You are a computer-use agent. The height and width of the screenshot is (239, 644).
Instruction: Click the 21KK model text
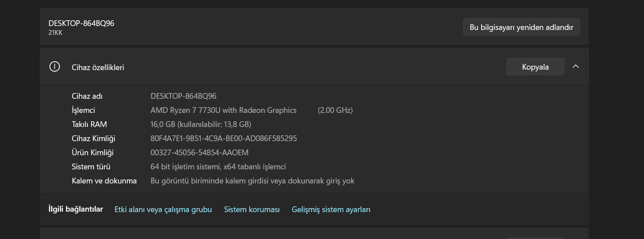(x=55, y=33)
